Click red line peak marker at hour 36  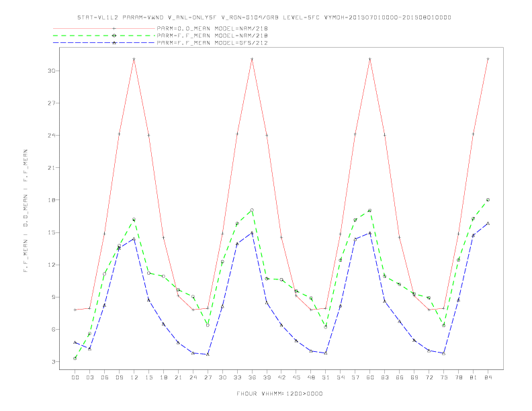pyautogui.click(x=252, y=59)
